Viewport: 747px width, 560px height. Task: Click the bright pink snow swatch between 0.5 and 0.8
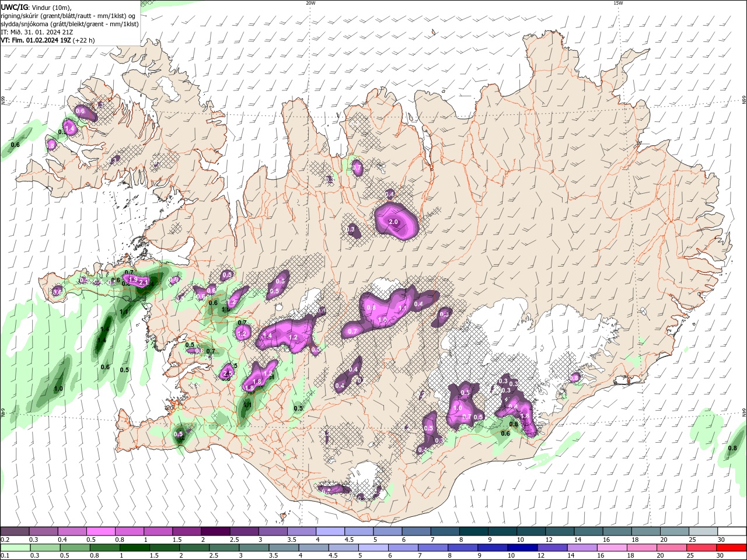pos(100,531)
